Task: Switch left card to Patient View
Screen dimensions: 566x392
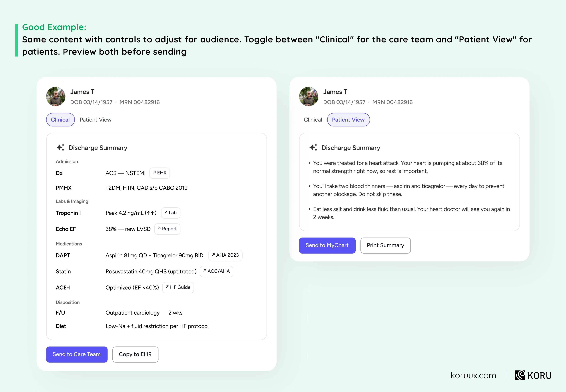Action: click(96, 120)
